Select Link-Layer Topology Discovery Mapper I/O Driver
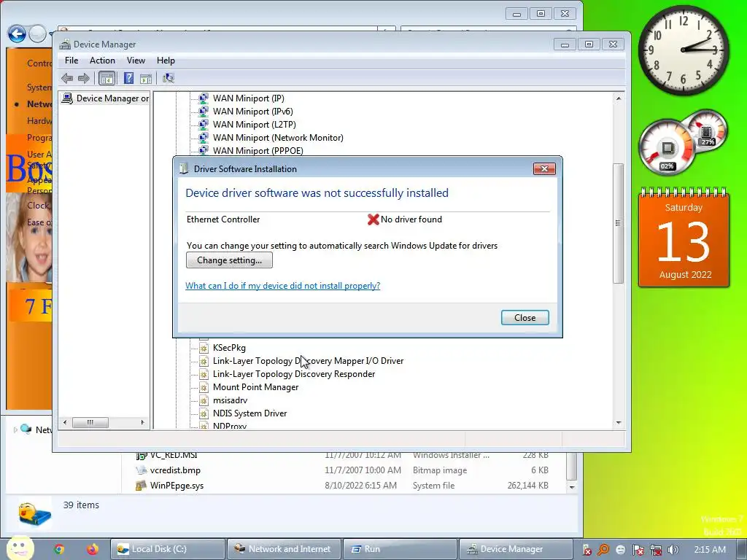747x560 pixels. pyautogui.click(x=308, y=361)
